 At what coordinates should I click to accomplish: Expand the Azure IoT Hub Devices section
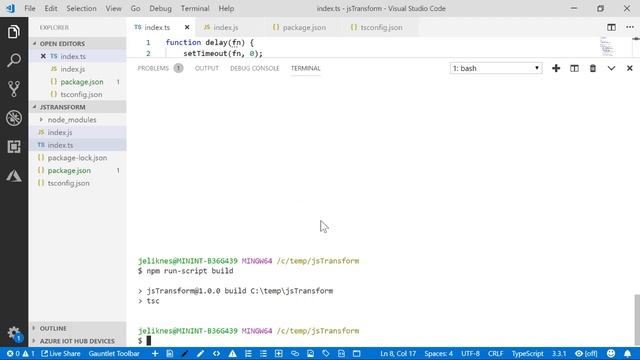coord(78,341)
